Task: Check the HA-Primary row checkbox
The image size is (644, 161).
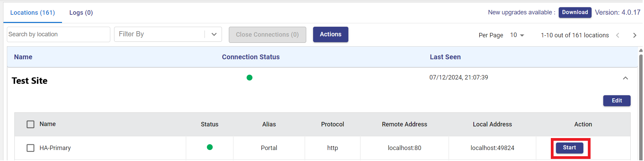Action: coord(30,148)
